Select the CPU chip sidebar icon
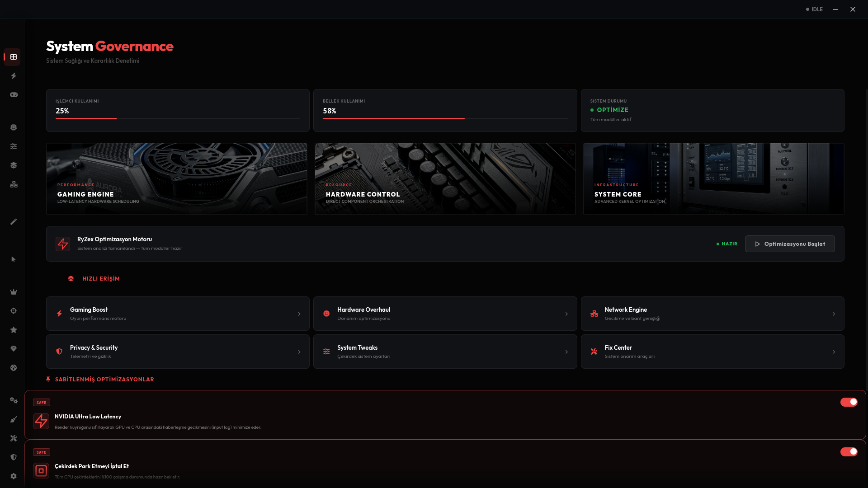 (x=14, y=127)
